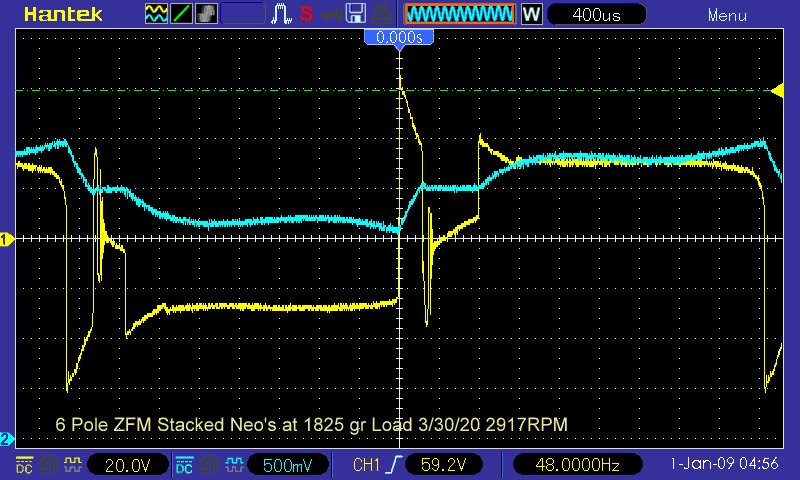Image resolution: width=800 pixels, height=480 pixels.
Task: Click the CH2 500mV volts-per-division readout
Action: (x=287, y=465)
